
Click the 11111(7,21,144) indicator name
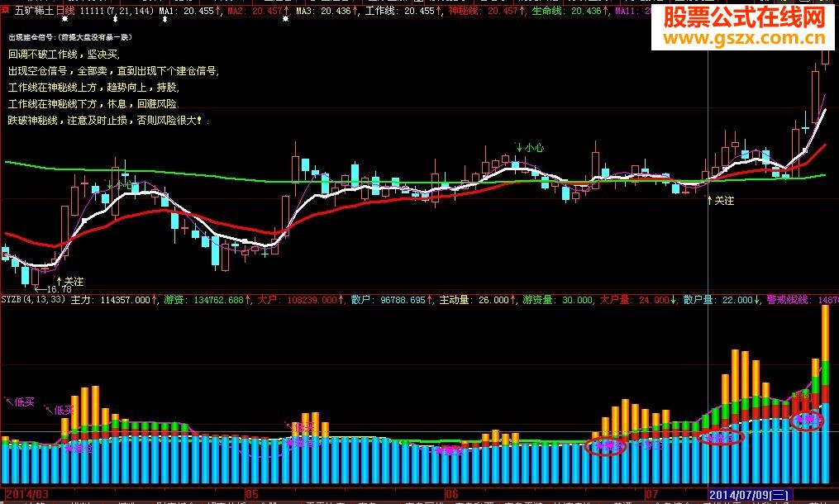[x=116, y=11]
